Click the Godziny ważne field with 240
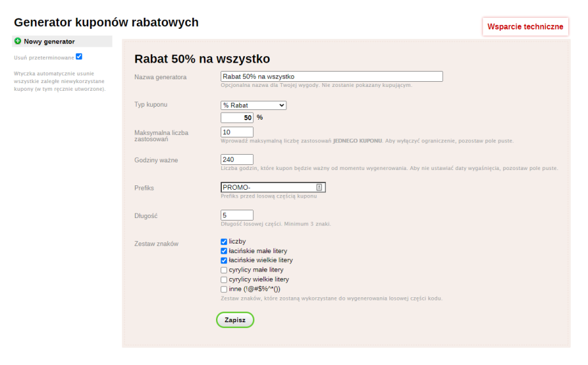This screenshot has width=588, height=365. (237, 159)
